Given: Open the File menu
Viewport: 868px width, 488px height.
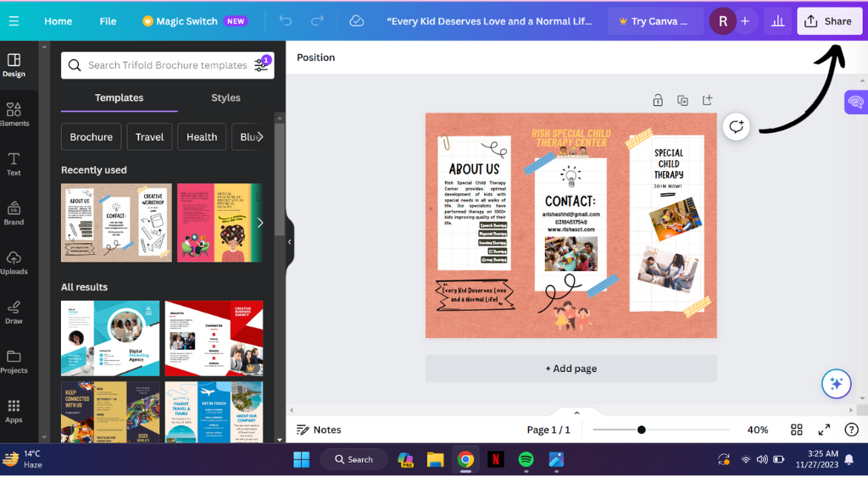Looking at the screenshot, I should 108,21.
